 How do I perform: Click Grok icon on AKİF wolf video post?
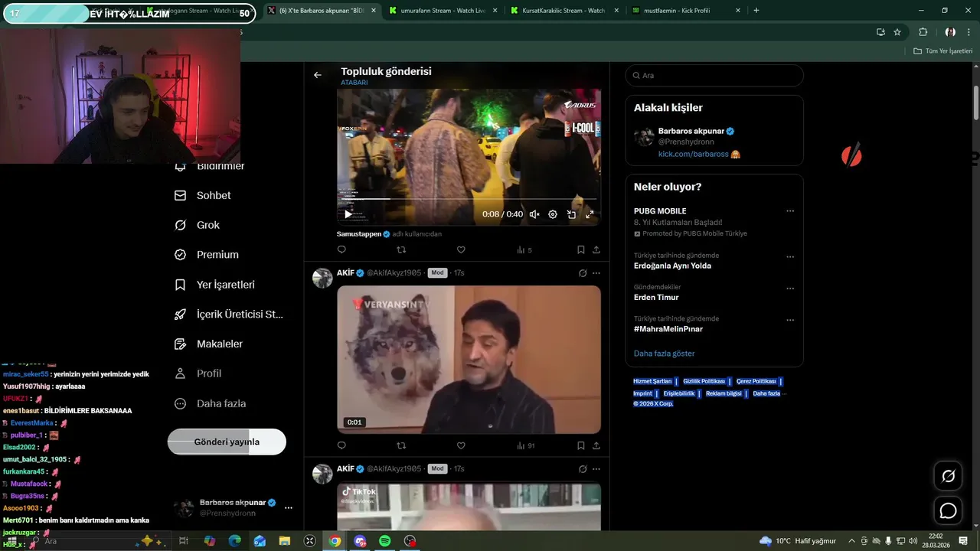[583, 273]
